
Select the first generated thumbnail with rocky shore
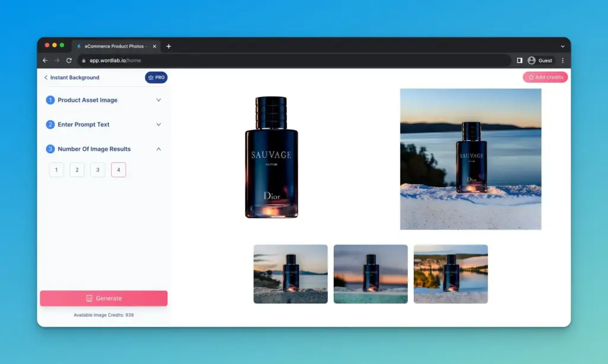coord(290,274)
